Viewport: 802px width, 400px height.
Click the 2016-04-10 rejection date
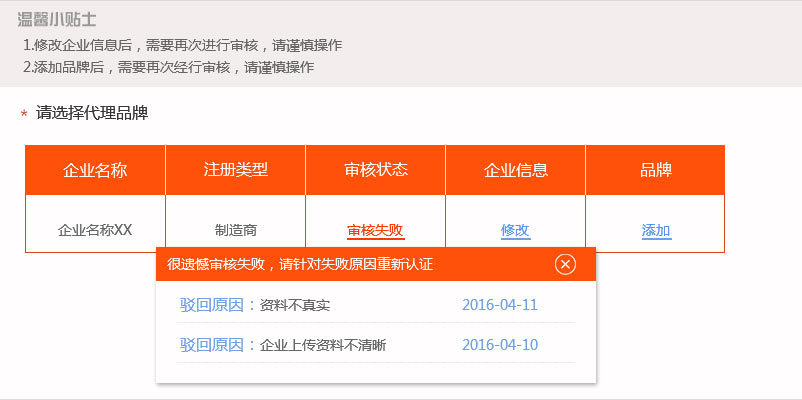500,345
